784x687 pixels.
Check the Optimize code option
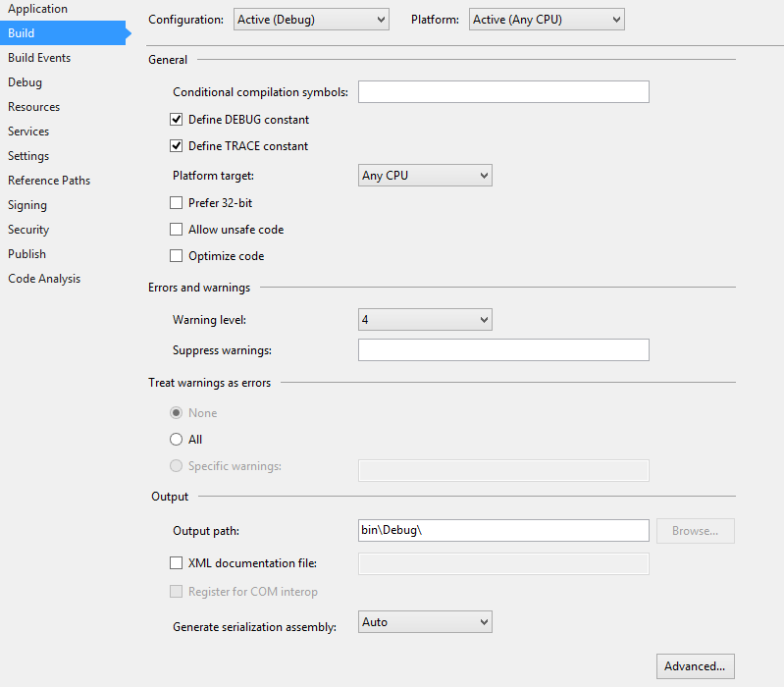click(x=177, y=256)
